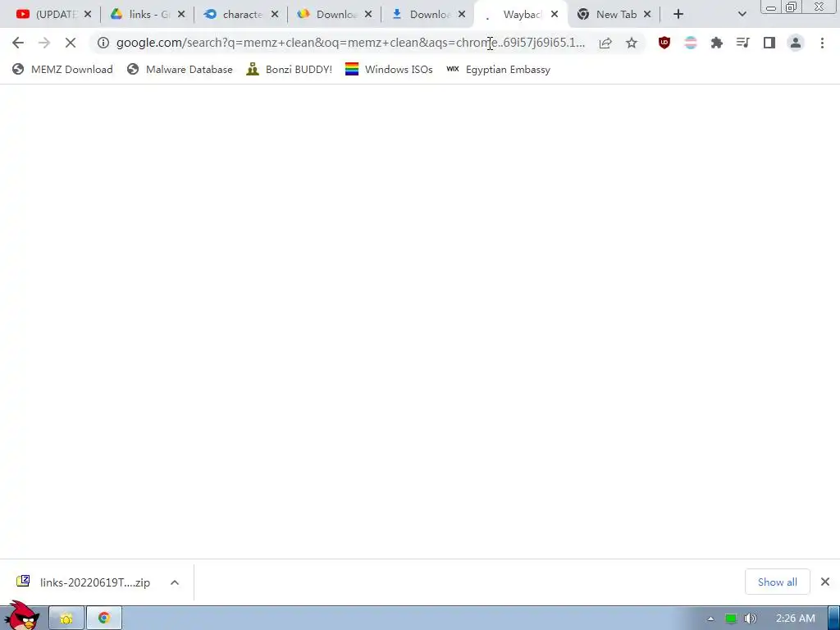Open media controls icon
840x630 pixels.
743,43
